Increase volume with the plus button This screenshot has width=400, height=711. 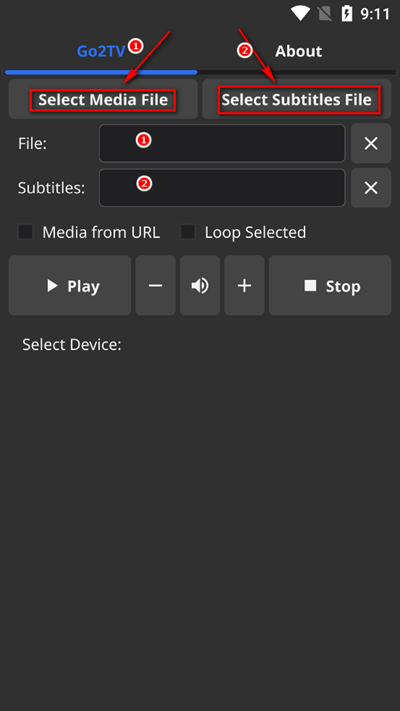coord(244,285)
